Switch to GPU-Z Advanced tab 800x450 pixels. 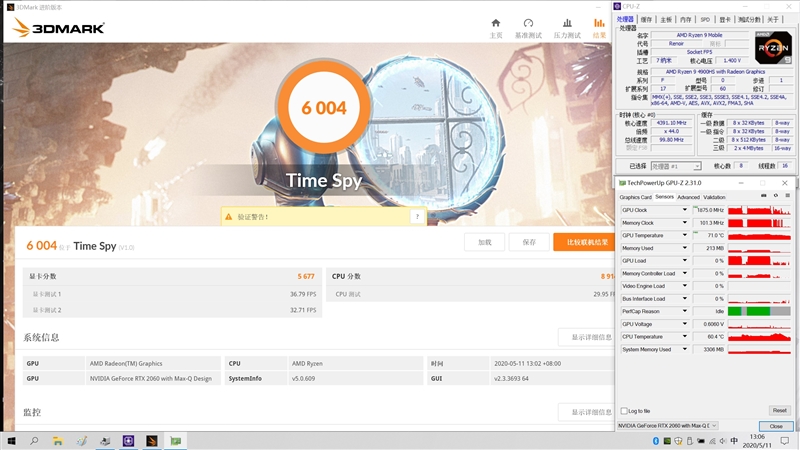pos(688,197)
